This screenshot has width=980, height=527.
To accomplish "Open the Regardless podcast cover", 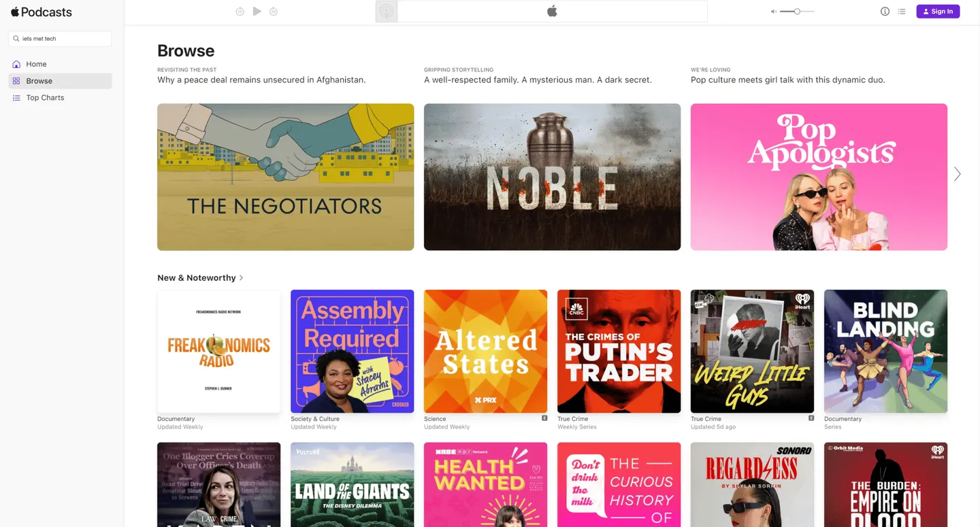I will coord(752,485).
